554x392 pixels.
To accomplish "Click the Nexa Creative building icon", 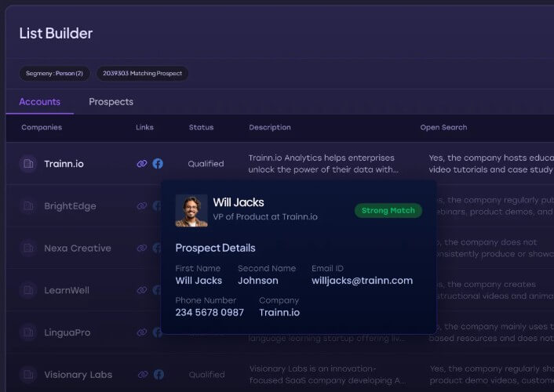I will (x=28, y=248).
